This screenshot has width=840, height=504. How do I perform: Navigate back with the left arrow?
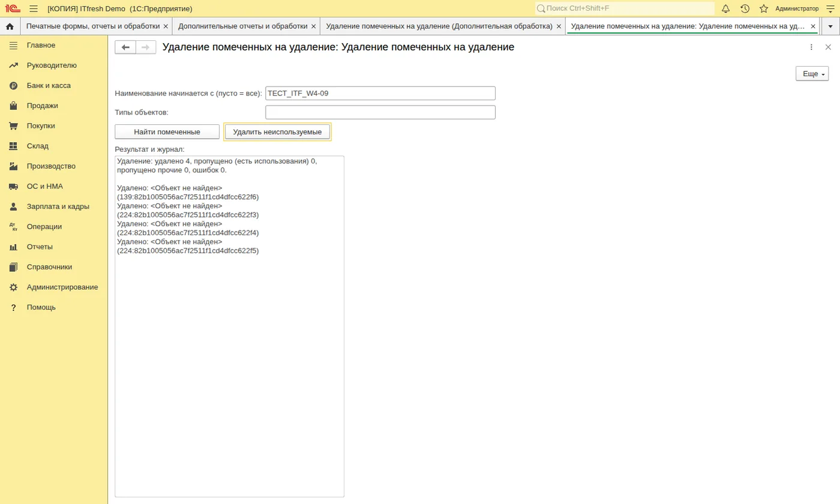125,47
